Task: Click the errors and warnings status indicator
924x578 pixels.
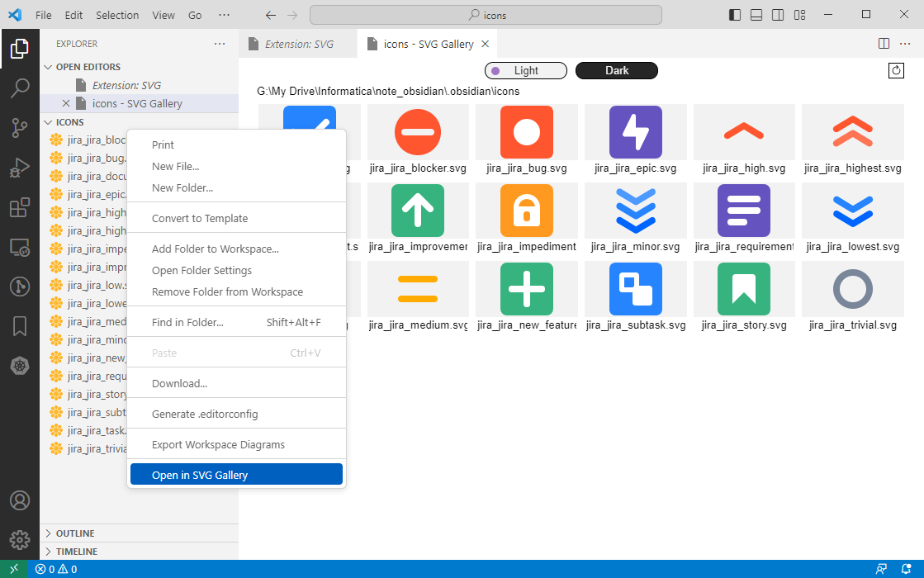Action: pos(56,569)
